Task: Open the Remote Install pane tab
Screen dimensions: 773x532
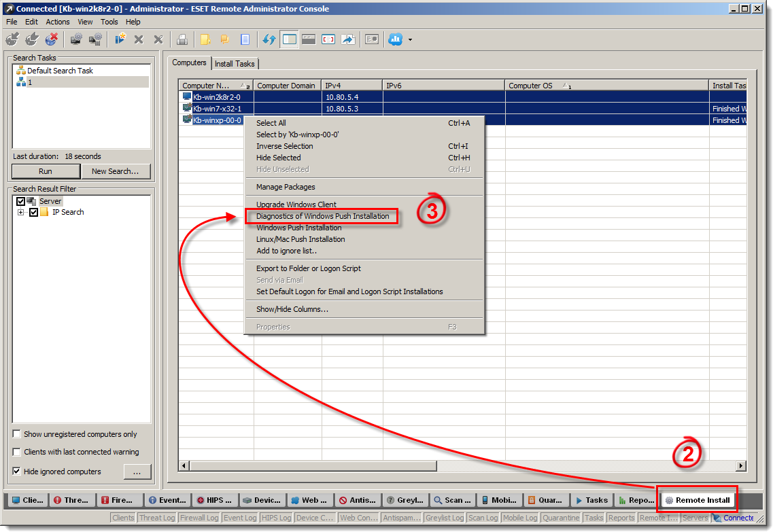Action: pos(698,500)
